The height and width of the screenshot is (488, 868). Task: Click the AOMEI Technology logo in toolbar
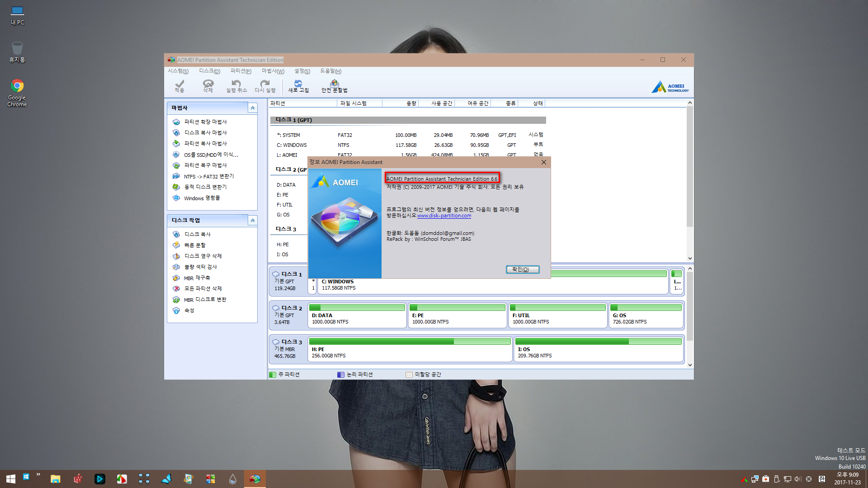(670, 86)
